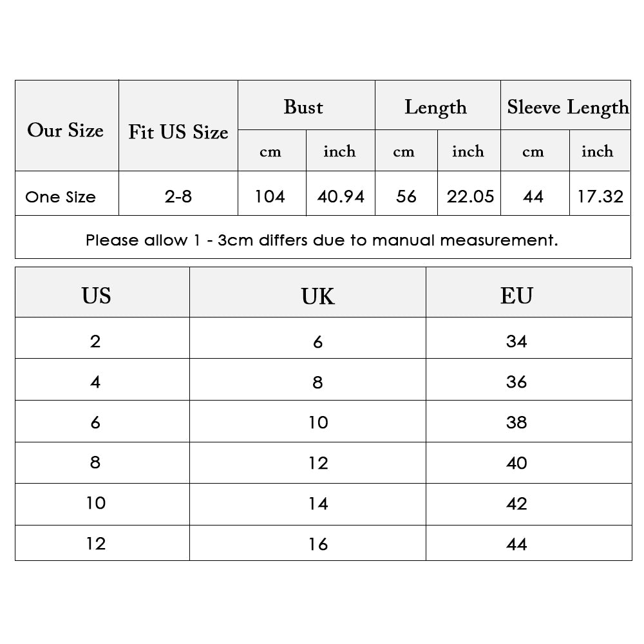
Task: Click EU size 40 cell
Action: [x=529, y=463]
